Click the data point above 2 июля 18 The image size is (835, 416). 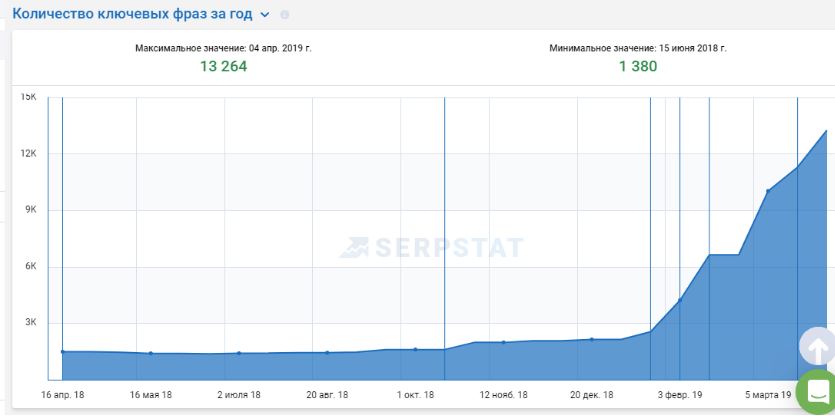(239, 353)
